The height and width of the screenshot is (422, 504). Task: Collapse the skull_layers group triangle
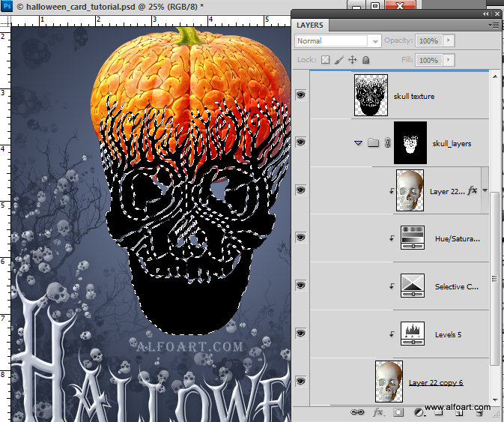(x=359, y=143)
